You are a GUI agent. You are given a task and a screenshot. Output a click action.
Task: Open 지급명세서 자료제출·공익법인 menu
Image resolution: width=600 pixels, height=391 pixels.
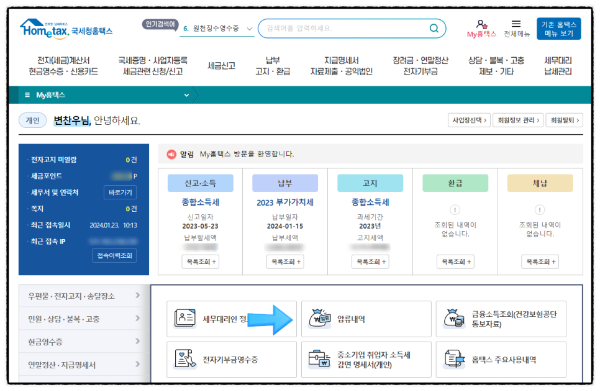pos(341,66)
